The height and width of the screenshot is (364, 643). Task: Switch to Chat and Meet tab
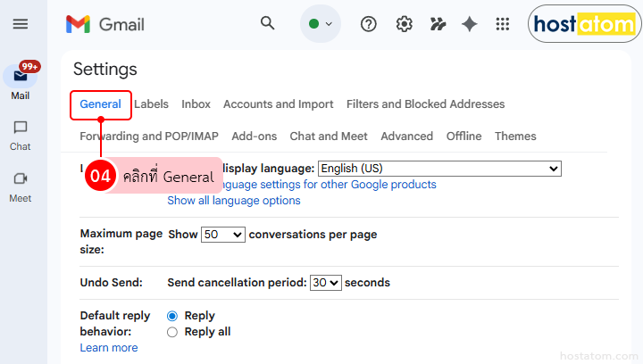tap(329, 136)
